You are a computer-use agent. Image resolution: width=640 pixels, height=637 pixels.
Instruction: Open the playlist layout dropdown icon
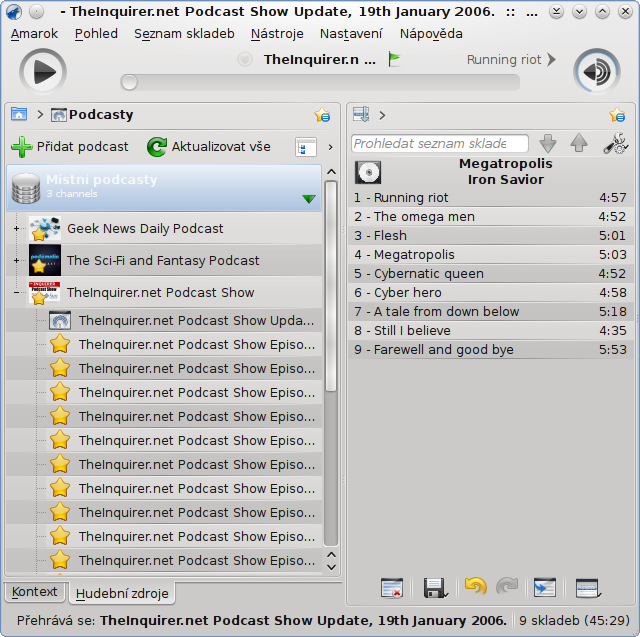588,588
